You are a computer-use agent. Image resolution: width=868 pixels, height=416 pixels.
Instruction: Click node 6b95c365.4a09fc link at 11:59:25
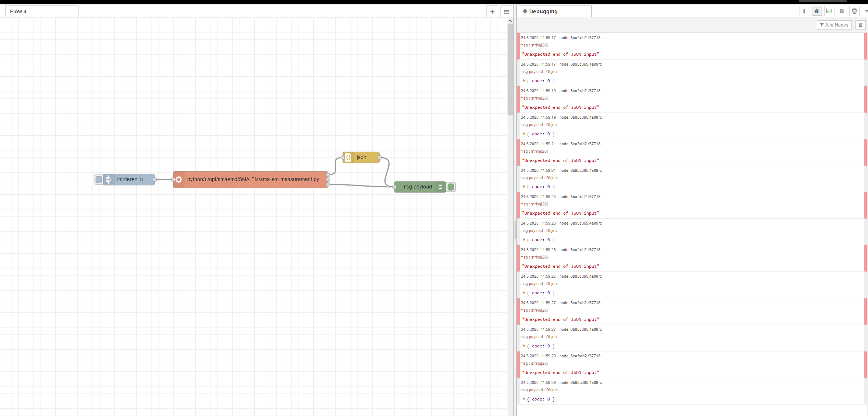[581, 276]
